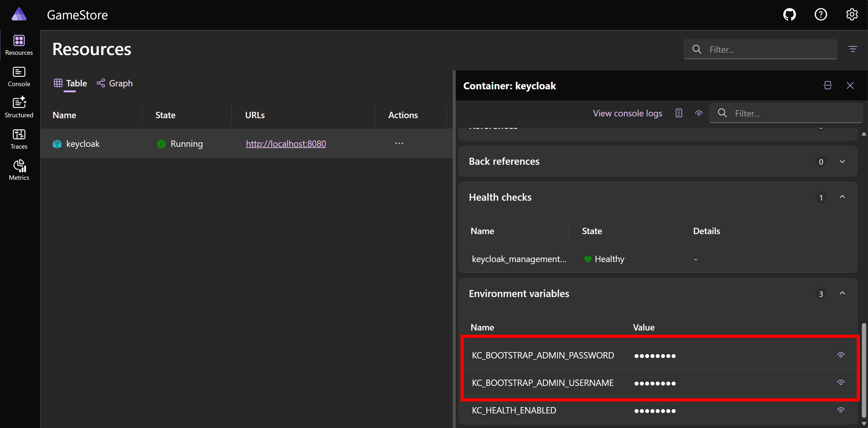Viewport: 868px width, 428px height.
Task: Reveal the KC_BOOTSTRAP_ADMIN_USERNAME value
Action: tap(841, 383)
